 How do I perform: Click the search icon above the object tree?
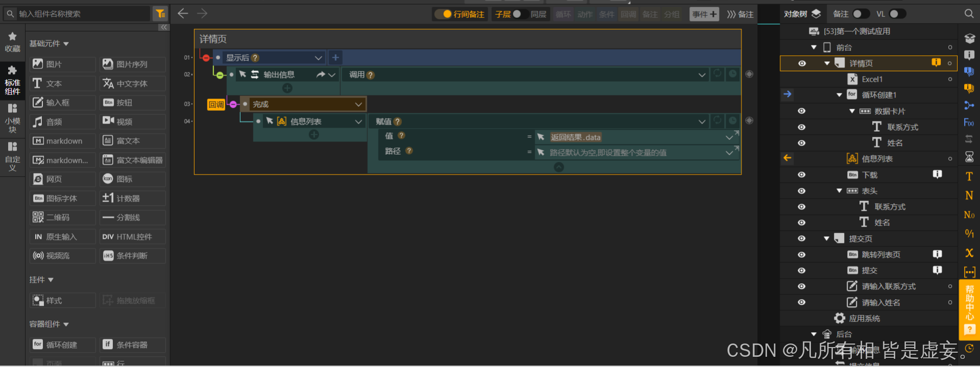[x=969, y=14]
